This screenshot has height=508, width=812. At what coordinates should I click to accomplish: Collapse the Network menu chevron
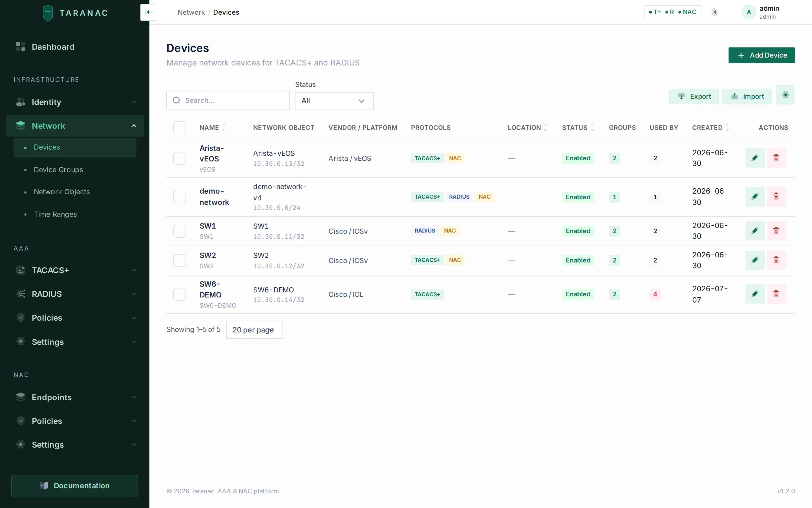pyautogui.click(x=134, y=126)
